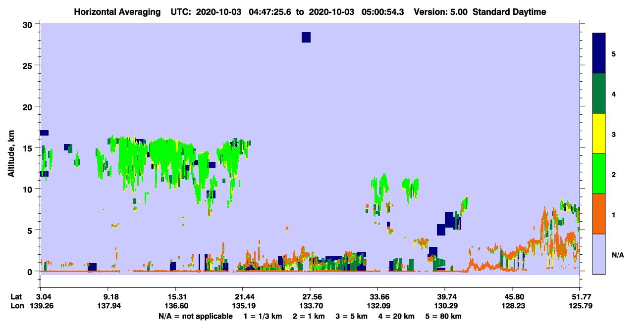Click the blue block at 17 km on left edge
This screenshot has width=644, height=330.
44,133
